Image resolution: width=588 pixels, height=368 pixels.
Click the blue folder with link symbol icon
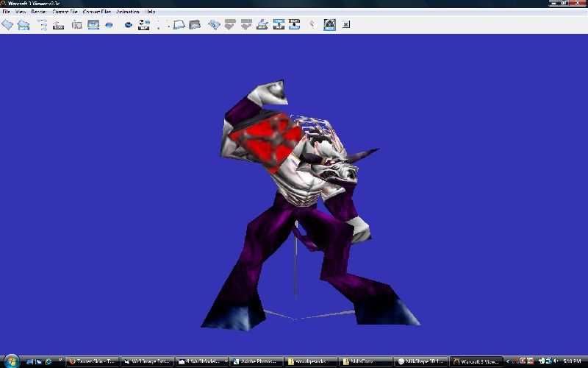pyautogui.click(x=214, y=25)
